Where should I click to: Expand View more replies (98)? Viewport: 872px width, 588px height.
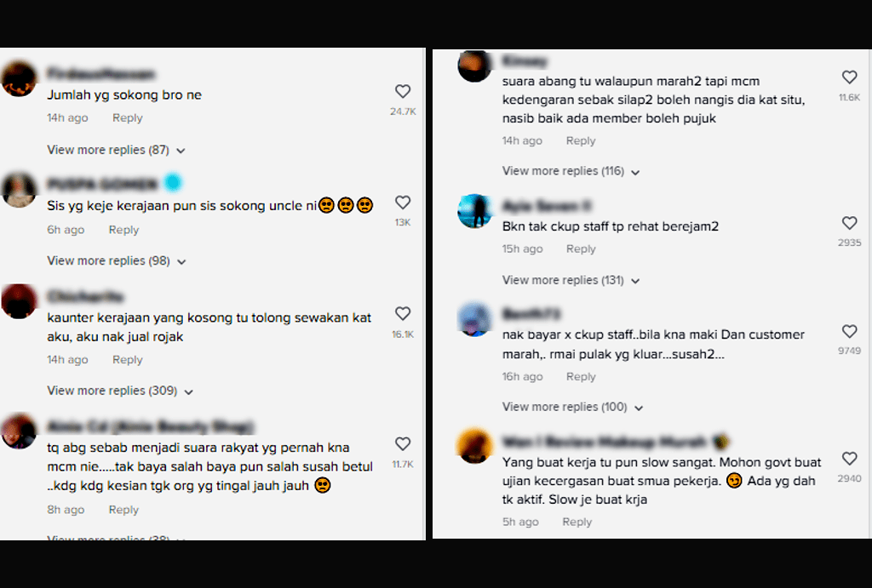click(116, 260)
